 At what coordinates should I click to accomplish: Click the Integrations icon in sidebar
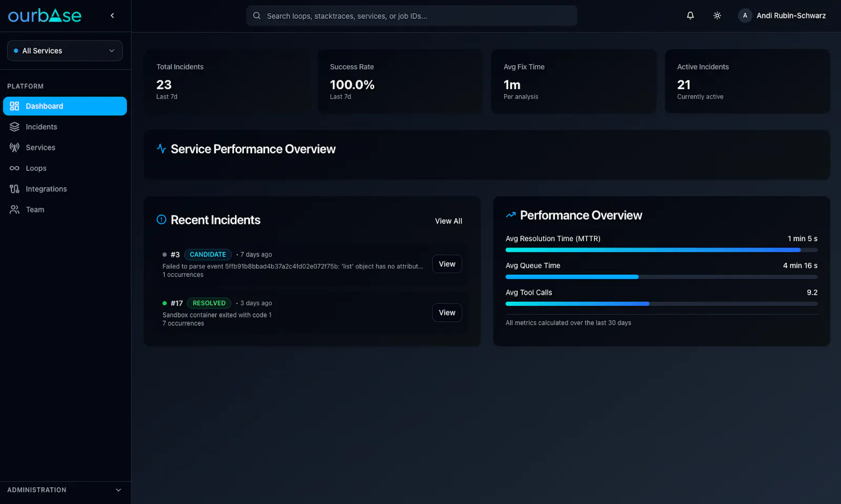[x=15, y=189]
